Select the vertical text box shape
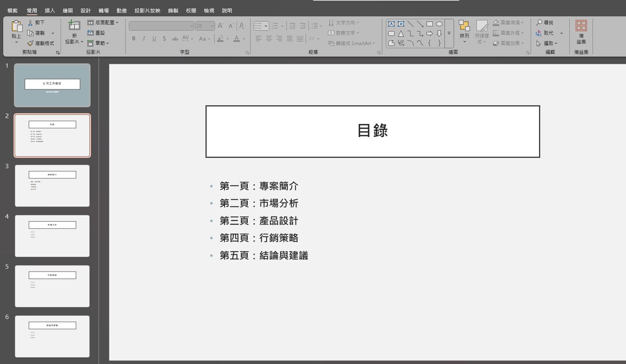The image size is (626, 364). [x=401, y=24]
